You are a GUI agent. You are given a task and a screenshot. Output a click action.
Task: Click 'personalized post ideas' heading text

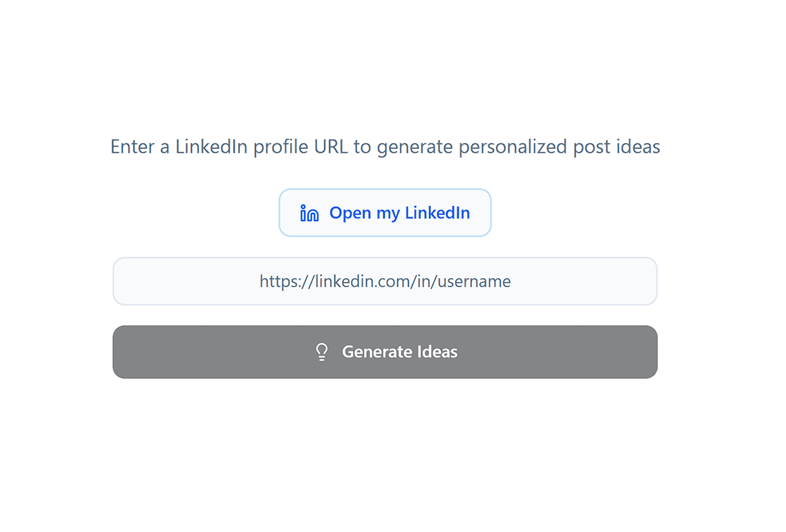click(x=559, y=147)
